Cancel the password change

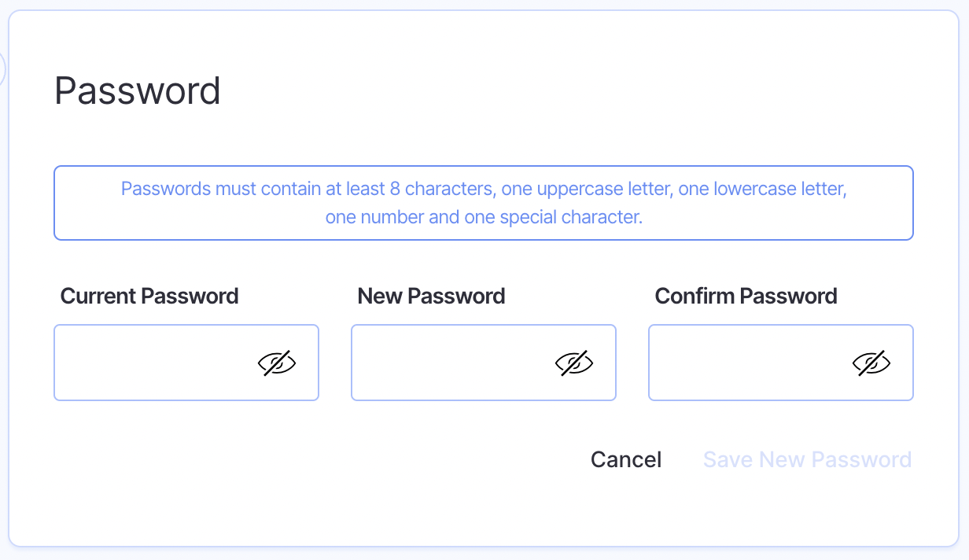click(x=626, y=459)
